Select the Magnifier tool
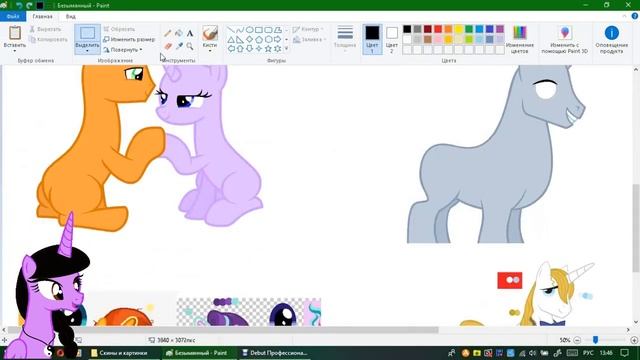 point(190,46)
